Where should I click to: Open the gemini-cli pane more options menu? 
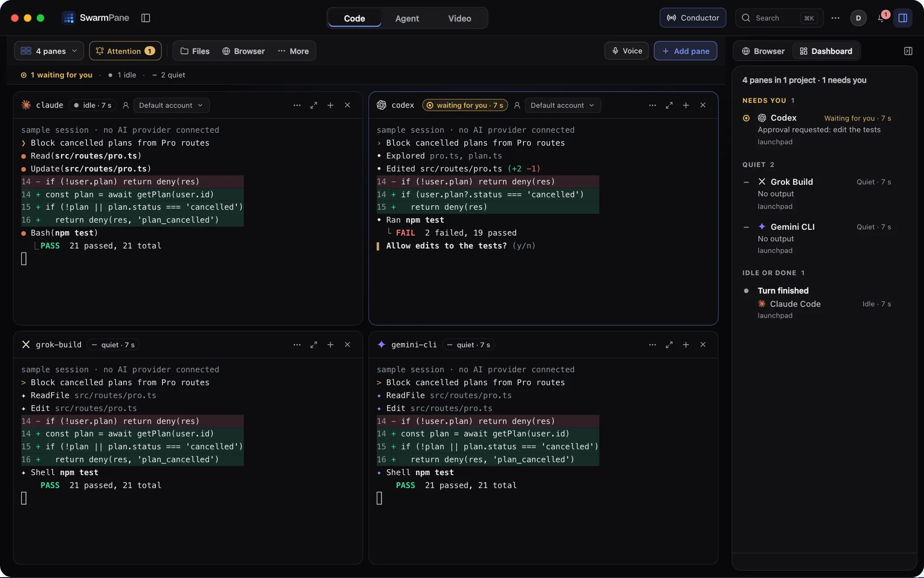[652, 345]
